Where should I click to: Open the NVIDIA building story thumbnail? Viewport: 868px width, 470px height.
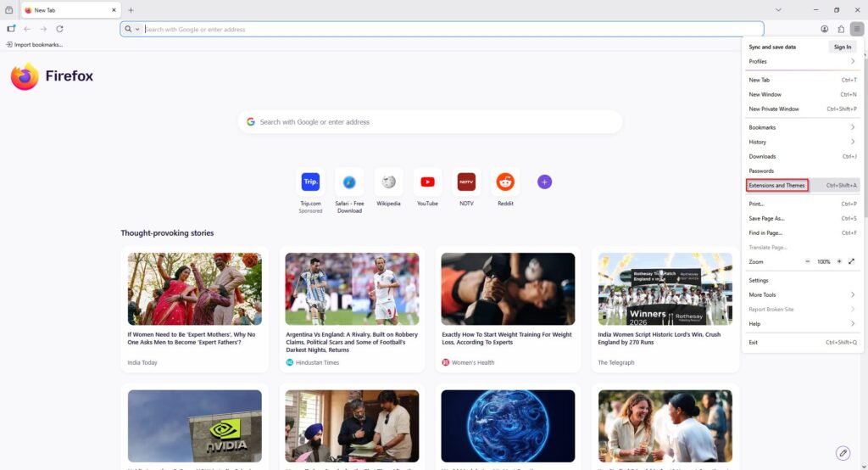coord(195,426)
